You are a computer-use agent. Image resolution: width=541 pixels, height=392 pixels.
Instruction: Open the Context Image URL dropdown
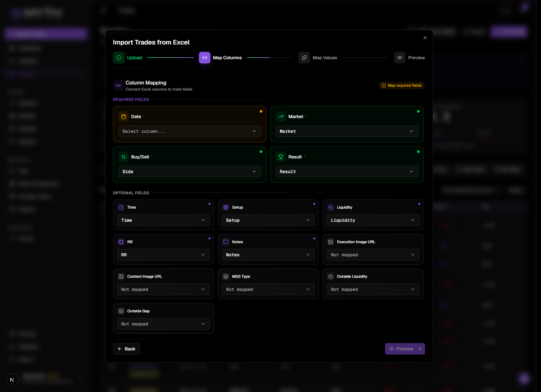coord(163,289)
